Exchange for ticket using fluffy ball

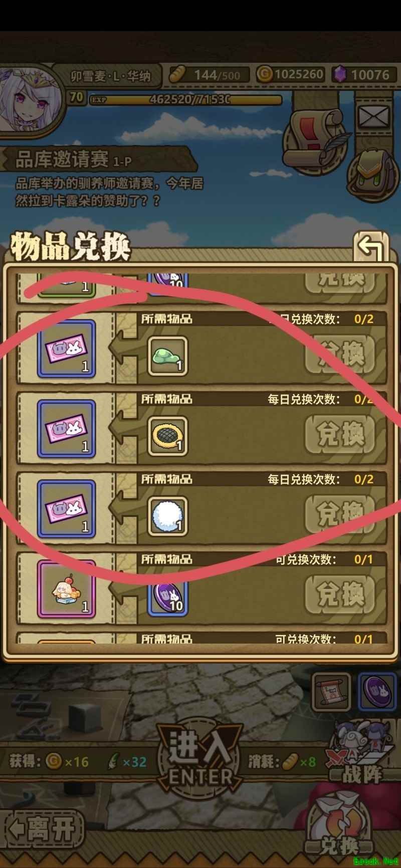[x=341, y=514]
